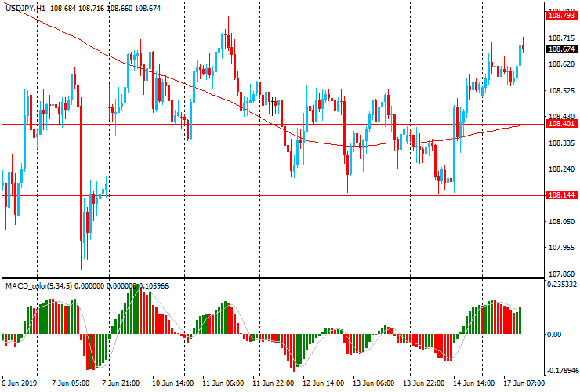Screen dimensions: 580x392
Task: Click the OHLC values 108.684 108.716 text
Action: click(78, 8)
